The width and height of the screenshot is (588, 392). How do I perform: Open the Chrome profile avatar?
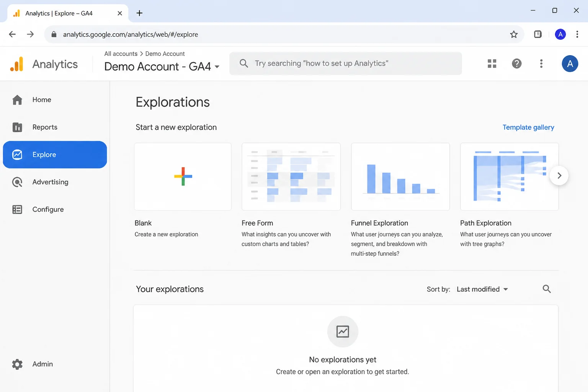[x=560, y=34]
